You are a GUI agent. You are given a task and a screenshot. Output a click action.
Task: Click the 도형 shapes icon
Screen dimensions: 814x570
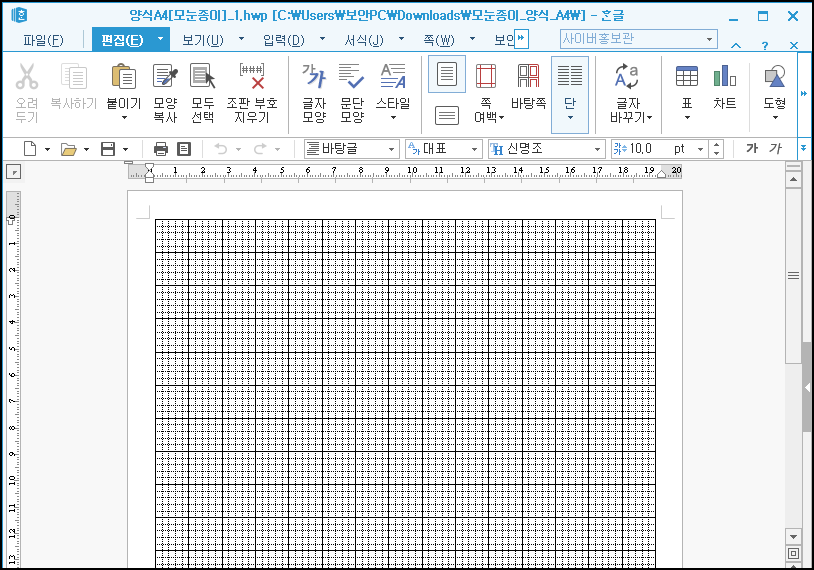(x=775, y=76)
